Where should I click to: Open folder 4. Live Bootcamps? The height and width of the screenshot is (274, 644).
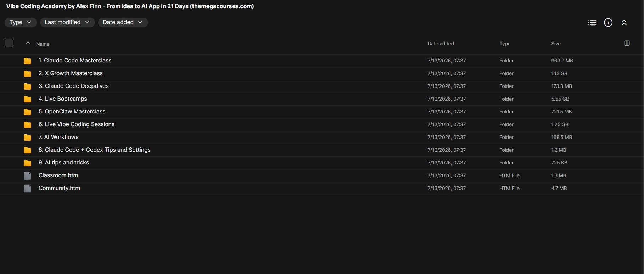[x=63, y=99]
